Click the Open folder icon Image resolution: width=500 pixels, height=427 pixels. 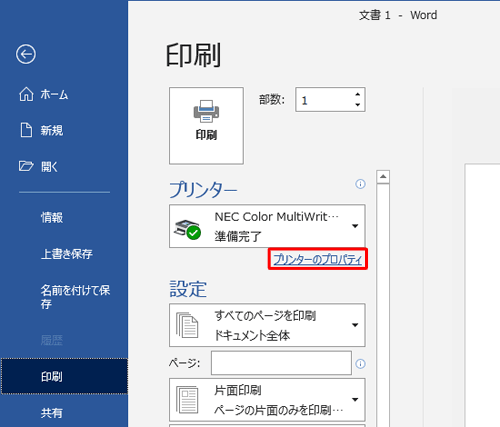pyautogui.click(x=26, y=166)
